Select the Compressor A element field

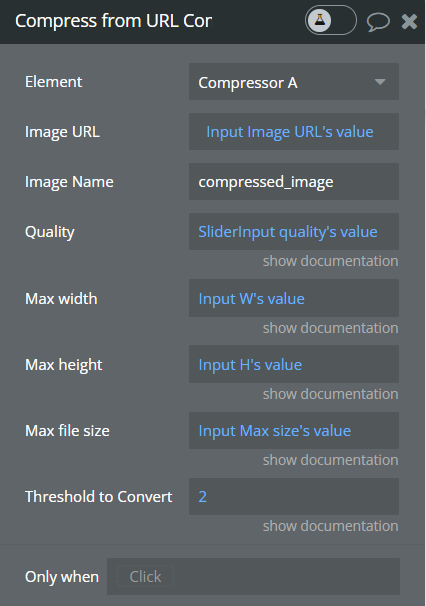[x=294, y=82]
